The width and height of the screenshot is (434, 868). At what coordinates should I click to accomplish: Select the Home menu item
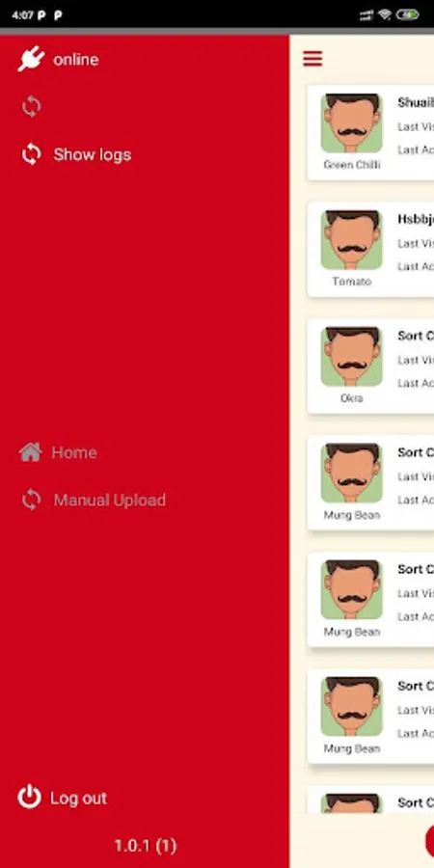point(74,452)
